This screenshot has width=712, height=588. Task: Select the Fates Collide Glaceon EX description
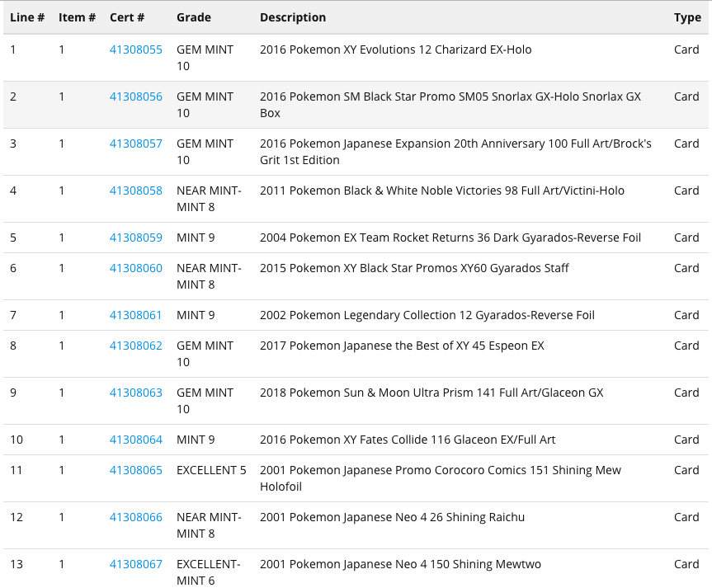click(408, 440)
